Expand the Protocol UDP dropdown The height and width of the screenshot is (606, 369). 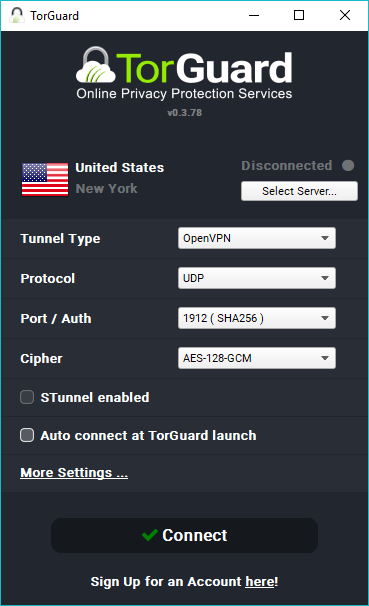257,278
